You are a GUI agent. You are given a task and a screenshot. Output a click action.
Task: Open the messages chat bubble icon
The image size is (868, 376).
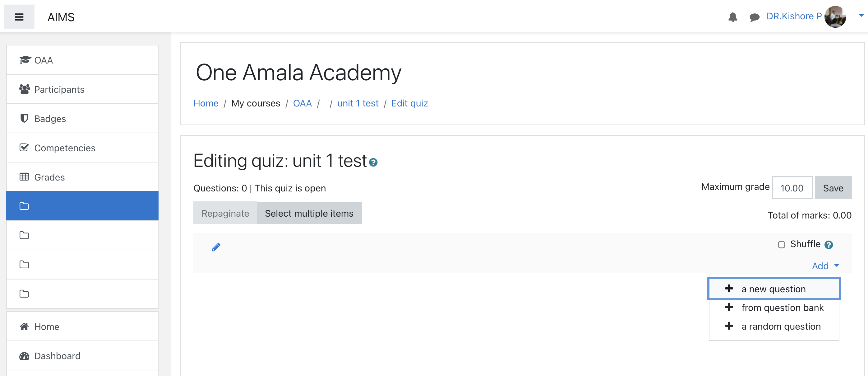pos(754,17)
